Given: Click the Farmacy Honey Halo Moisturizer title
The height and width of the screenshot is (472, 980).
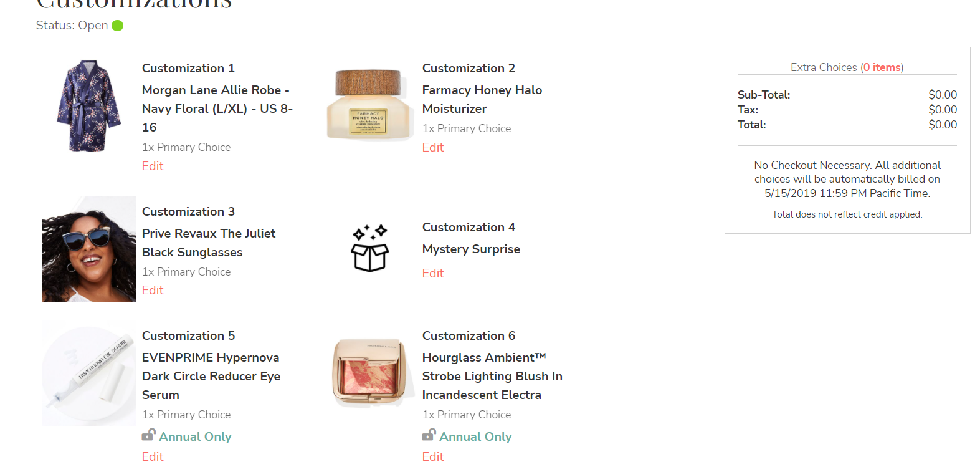Looking at the screenshot, I should (482, 99).
